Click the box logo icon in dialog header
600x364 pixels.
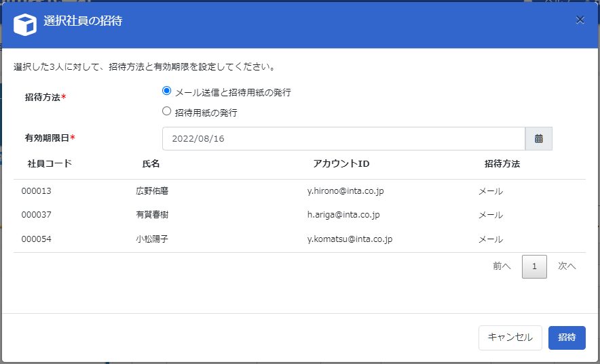25,24
